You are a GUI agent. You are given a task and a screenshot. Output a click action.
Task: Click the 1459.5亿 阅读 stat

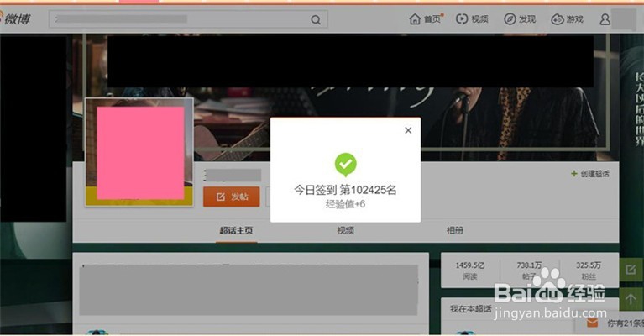pyautogui.click(x=470, y=270)
